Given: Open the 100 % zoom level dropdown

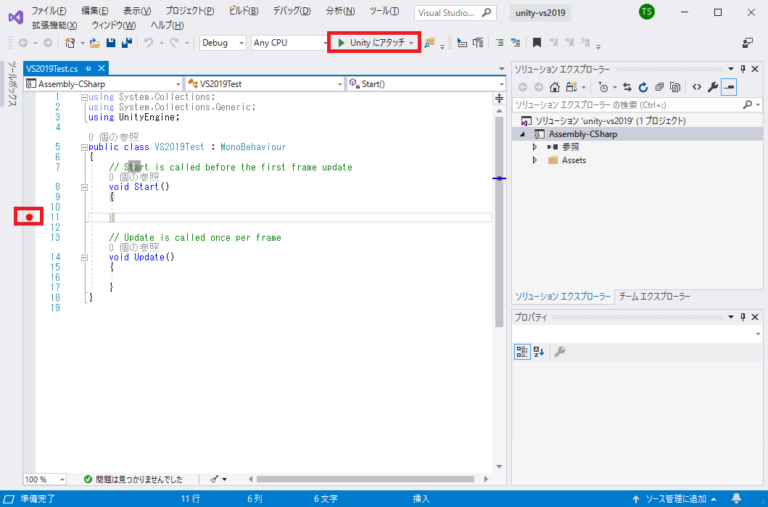Looking at the screenshot, I should click(45, 479).
